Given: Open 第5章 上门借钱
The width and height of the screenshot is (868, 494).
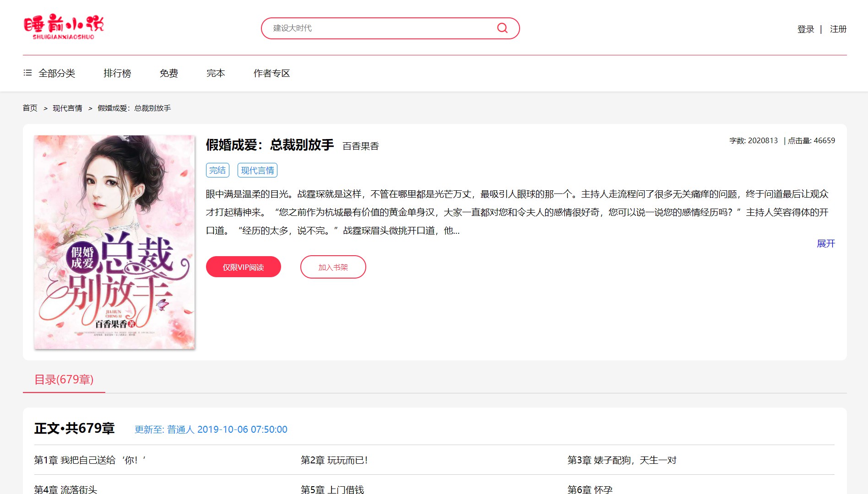Looking at the screenshot, I should tap(332, 489).
